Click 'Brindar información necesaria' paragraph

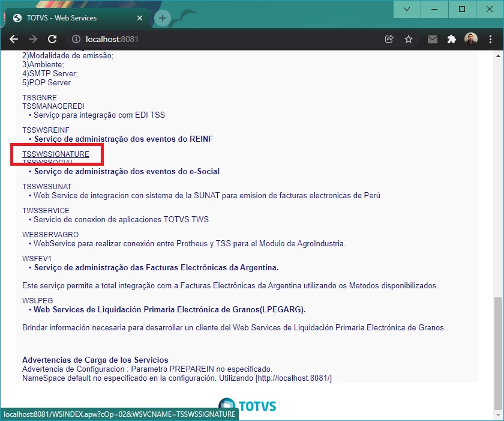[x=235, y=328]
